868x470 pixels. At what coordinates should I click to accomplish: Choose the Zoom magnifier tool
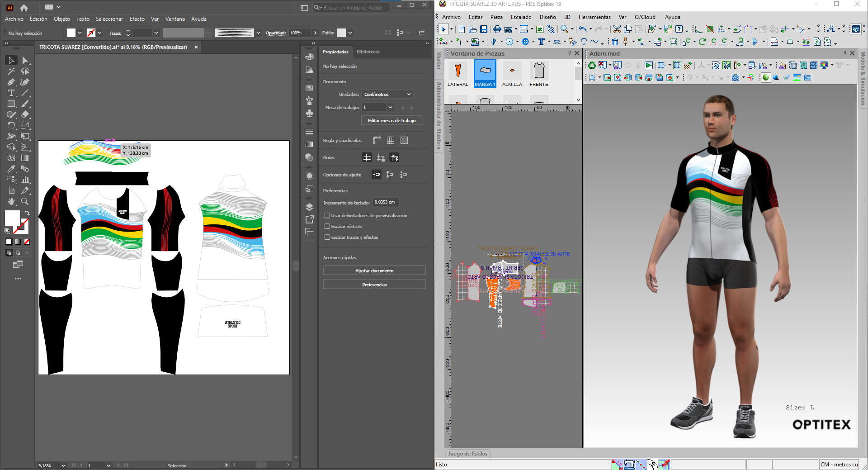coord(25,201)
